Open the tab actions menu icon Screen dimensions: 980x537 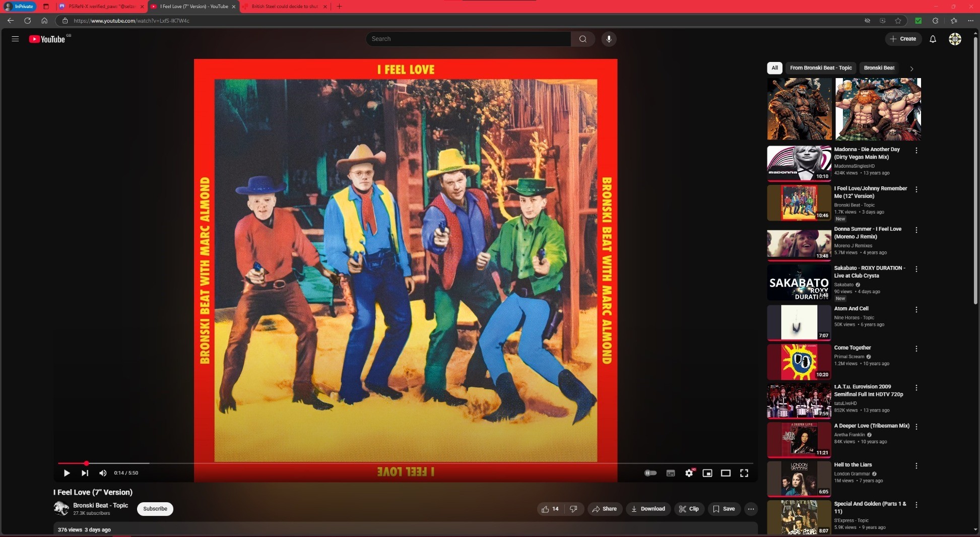[46, 7]
